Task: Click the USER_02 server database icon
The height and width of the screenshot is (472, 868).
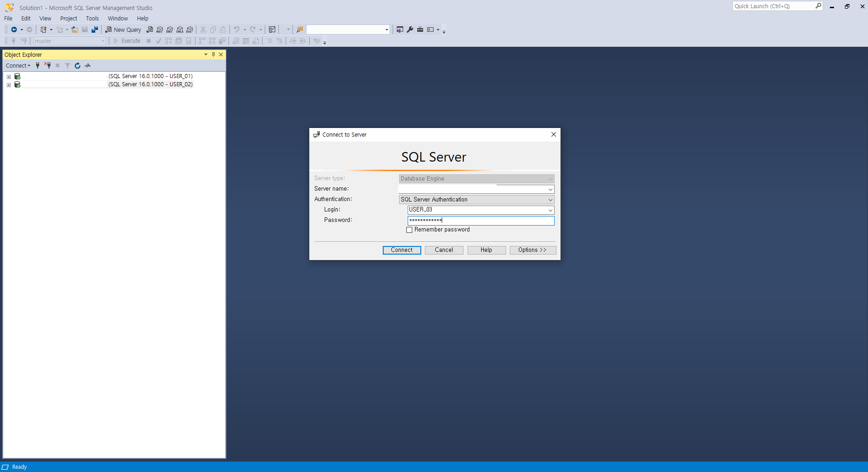Action: [17, 84]
